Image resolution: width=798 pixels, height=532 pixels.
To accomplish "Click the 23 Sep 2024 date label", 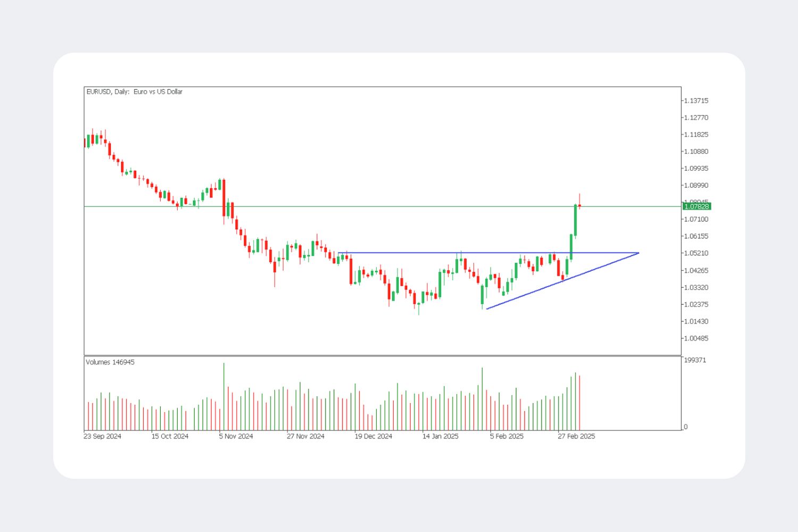I will 102,436.
